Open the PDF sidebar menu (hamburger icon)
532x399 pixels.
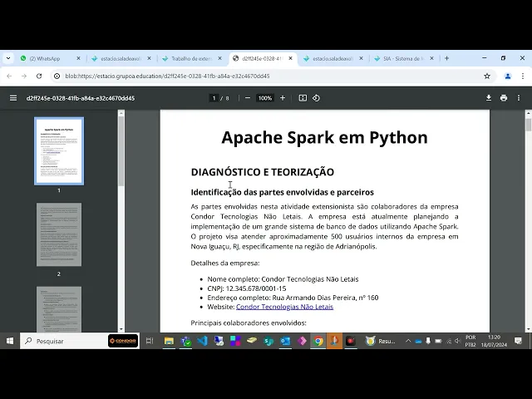click(13, 98)
